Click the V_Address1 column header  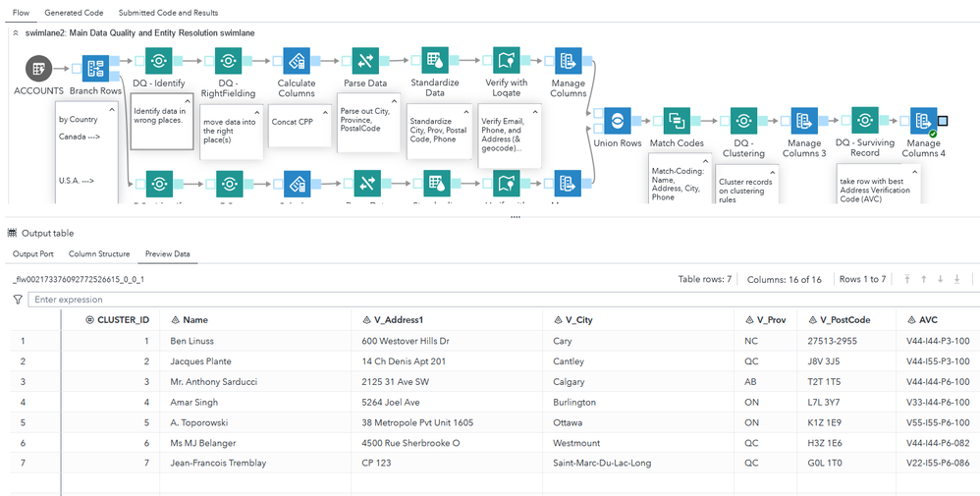point(447,319)
